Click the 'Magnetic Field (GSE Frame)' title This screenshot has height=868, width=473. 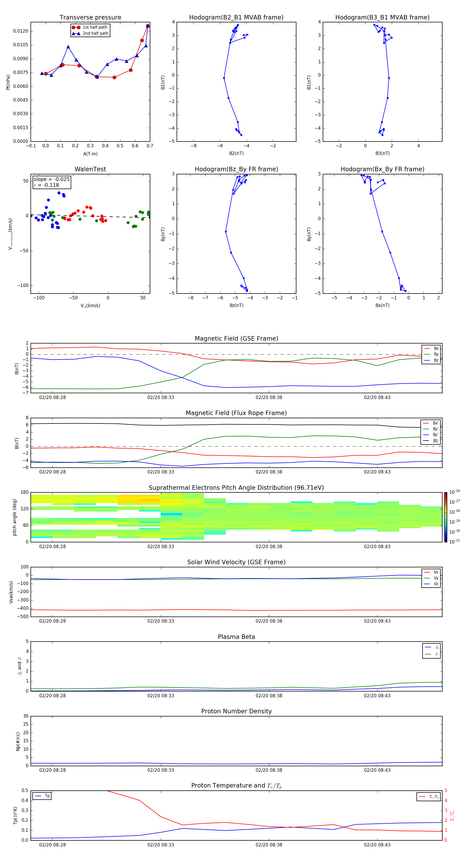(x=236, y=339)
